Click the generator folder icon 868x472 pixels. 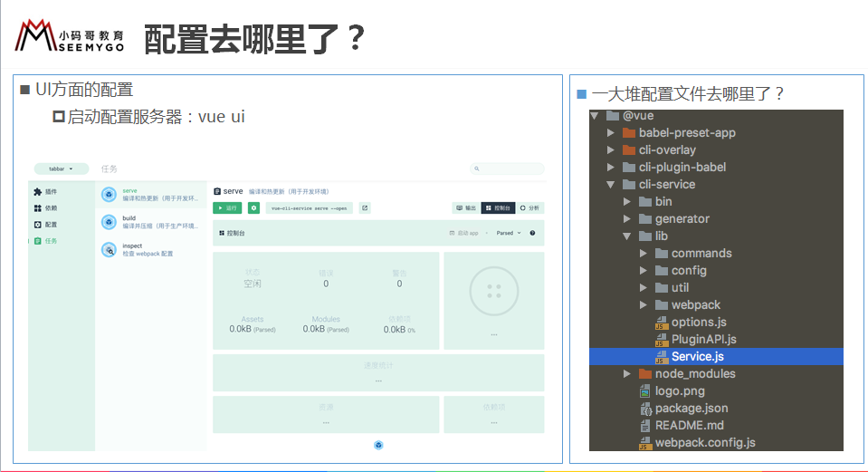[645, 219]
